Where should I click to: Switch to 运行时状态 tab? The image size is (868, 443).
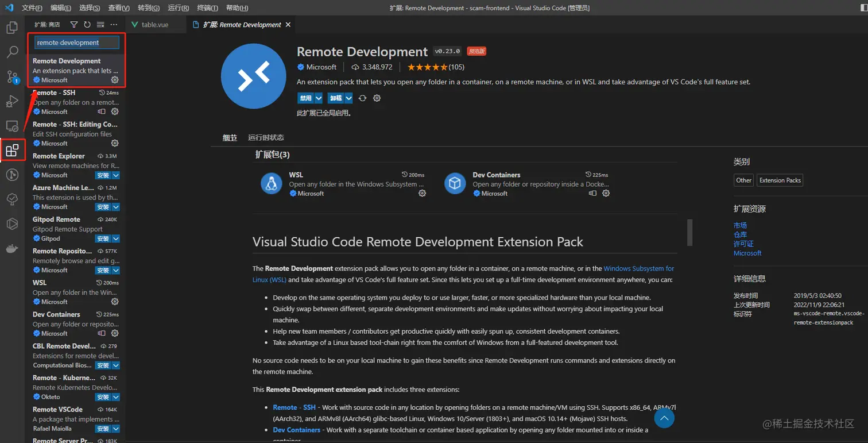pyautogui.click(x=266, y=138)
